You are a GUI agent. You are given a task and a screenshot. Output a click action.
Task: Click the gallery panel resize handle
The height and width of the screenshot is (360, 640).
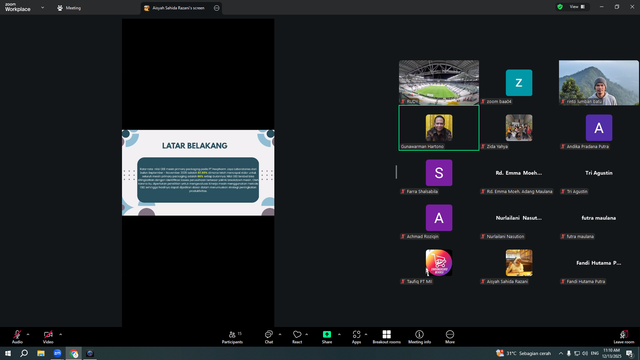(x=396, y=172)
